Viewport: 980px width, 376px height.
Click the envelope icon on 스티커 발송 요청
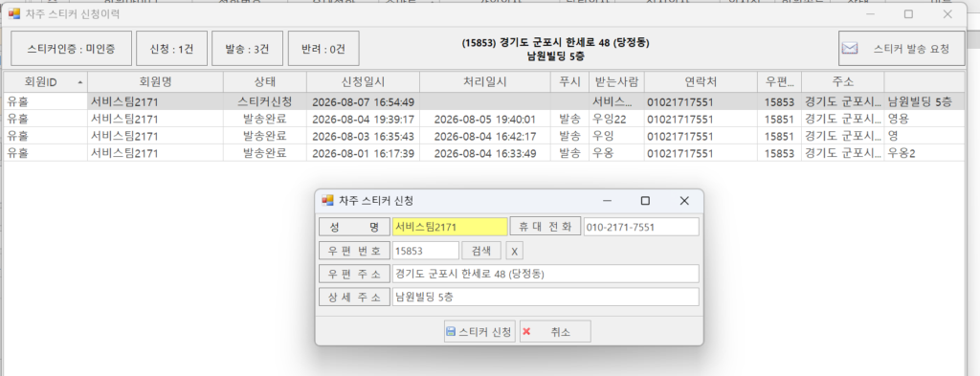click(850, 49)
